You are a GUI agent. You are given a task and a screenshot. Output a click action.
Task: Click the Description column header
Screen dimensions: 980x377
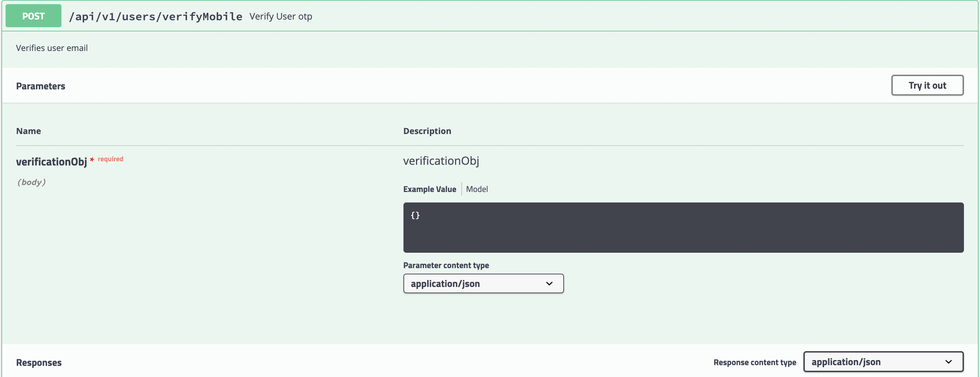(x=427, y=131)
